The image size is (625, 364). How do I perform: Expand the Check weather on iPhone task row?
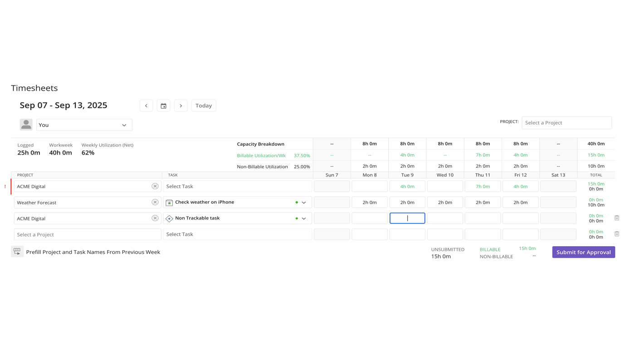[x=304, y=202]
